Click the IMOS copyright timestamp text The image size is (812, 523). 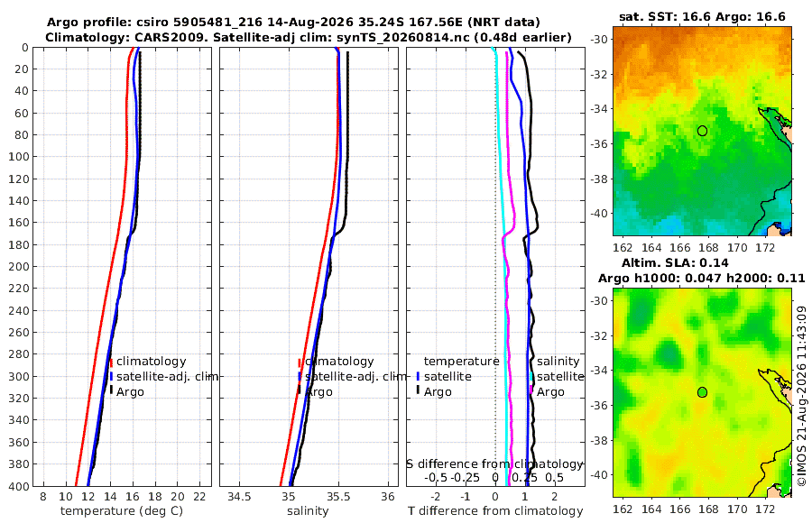point(802,396)
